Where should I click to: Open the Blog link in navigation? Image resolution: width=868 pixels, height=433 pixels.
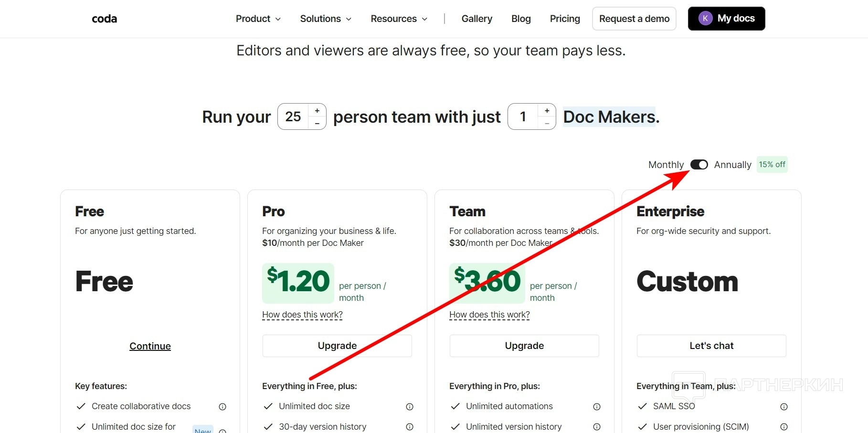pyautogui.click(x=521, y=19)
